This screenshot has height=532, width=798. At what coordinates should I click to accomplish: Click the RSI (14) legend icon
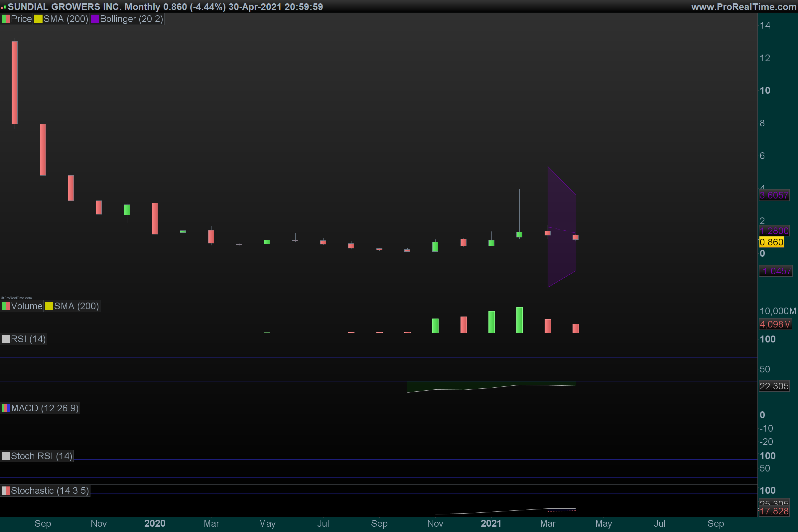[6, 339]
